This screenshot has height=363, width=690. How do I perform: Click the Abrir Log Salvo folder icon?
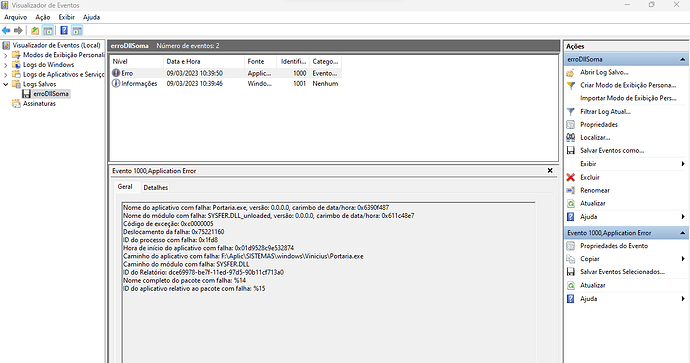click(571, 72)
